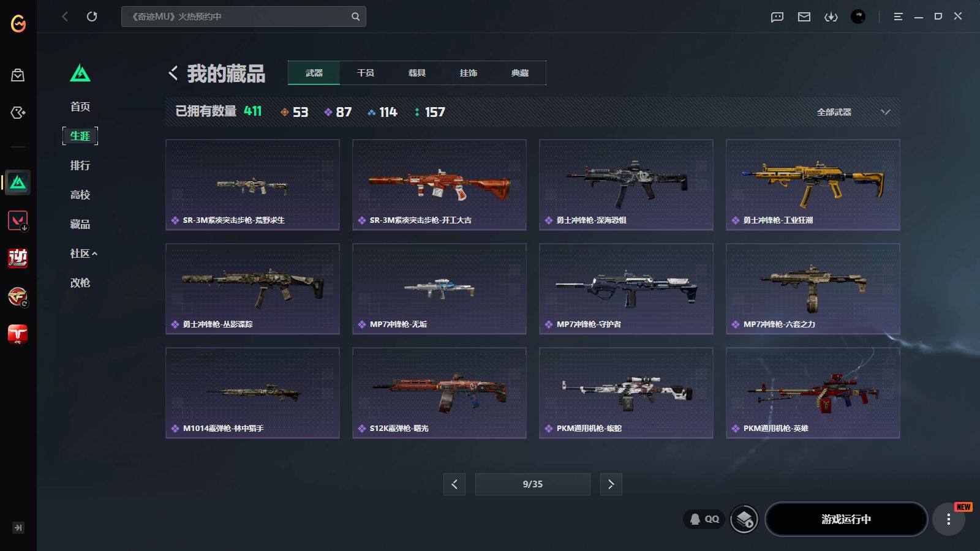Viewport: 980px width, 551px height.
Task: Open the hamburger menu in title bar
Action: click(x=898, y=17)
